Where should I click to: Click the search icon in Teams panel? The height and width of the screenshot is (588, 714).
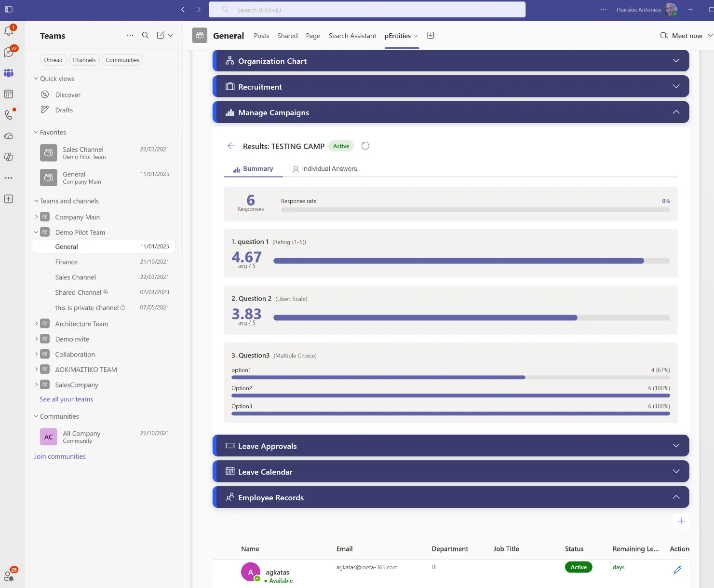pos(145,35)
